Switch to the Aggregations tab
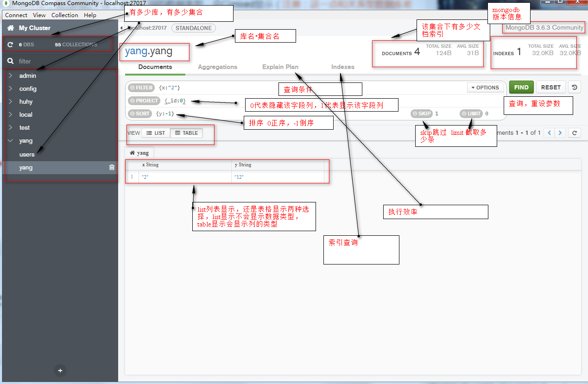 218,67
